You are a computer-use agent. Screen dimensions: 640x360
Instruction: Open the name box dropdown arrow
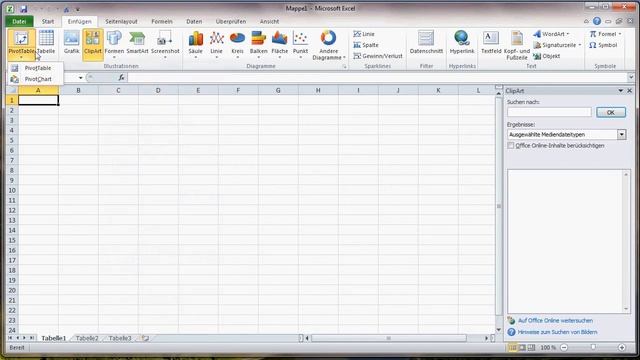(x=80, y=78)
